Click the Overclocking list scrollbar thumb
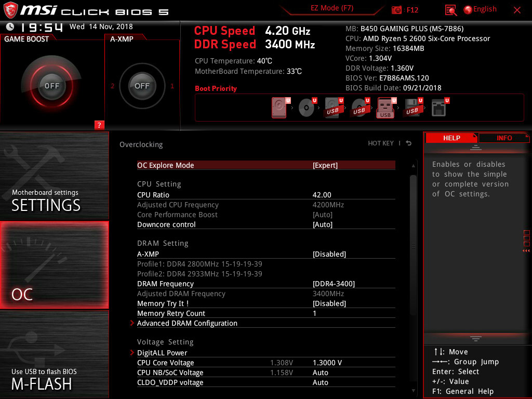Screen dimensions: 532x399 [413, 245]
